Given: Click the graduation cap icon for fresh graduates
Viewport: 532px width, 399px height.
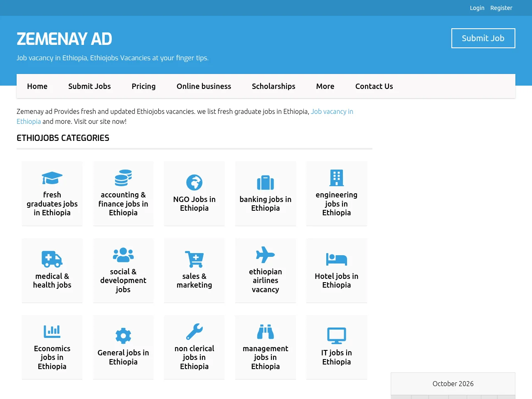Looking at the screenshot, I should coord(52,178).
